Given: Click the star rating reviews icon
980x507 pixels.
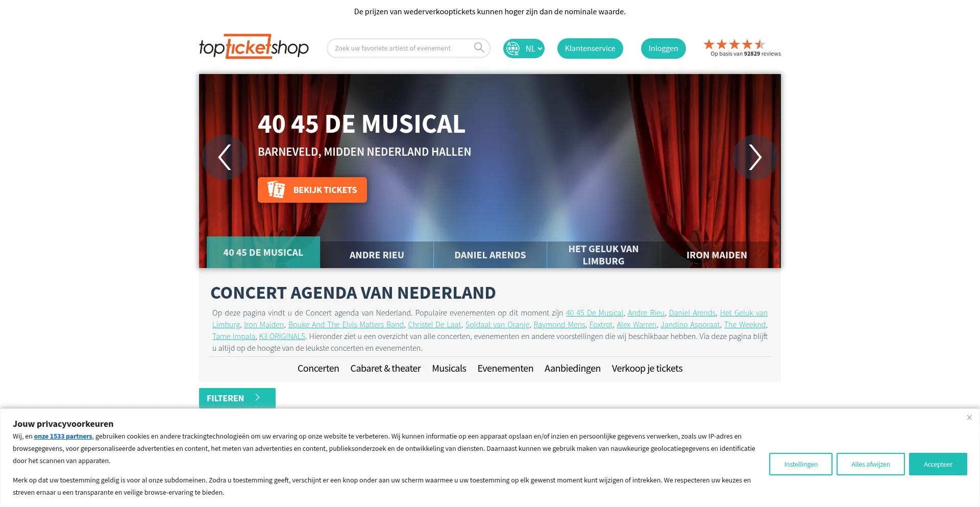Looking at the screenshot, I should point(734,44).
